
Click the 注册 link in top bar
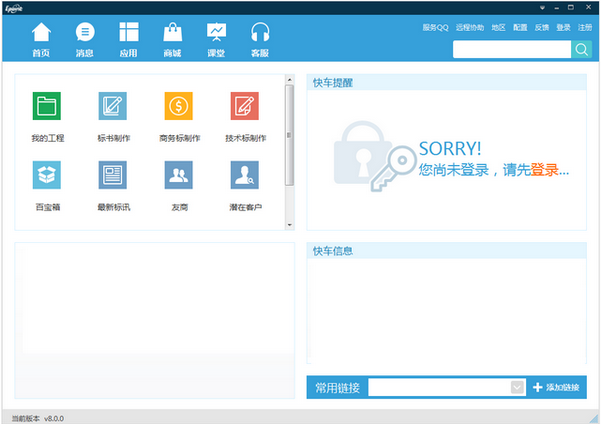point(585,27)
